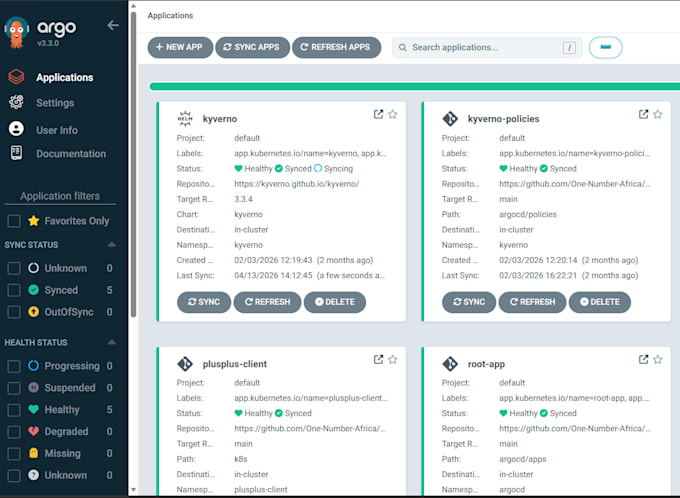Delete the kyverno application
This screenshot has height=498, width=680.
click(335, 302)
